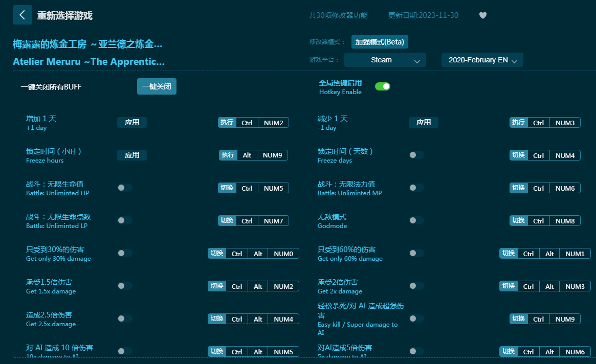596x364 pixels.
Task: Click the back arrow icon
Action: tap(22, 15)
